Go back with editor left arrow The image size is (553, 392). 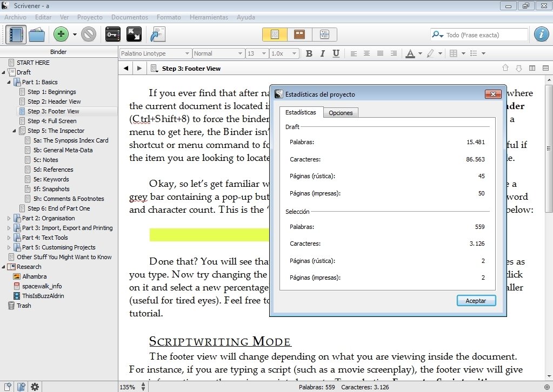125,69
